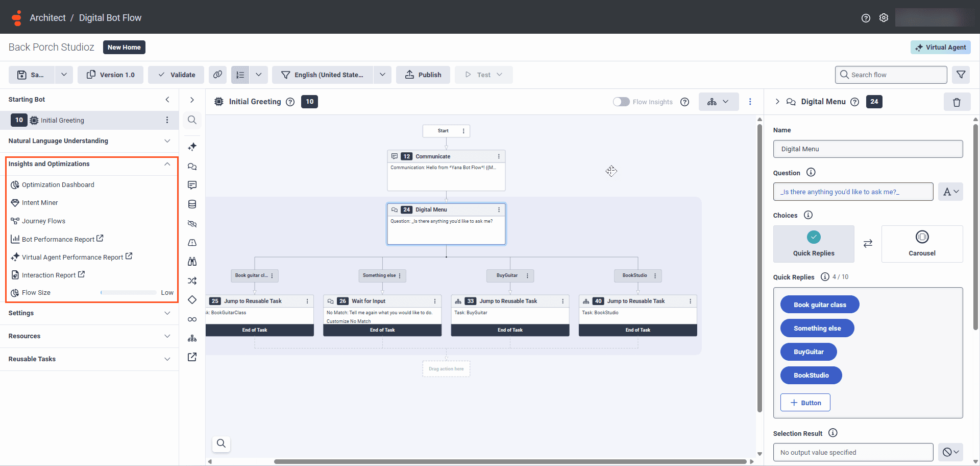The image size is (980, 466).
Task: Open the Optimization Dashboard menu entry
Action: tap(58, 184)
